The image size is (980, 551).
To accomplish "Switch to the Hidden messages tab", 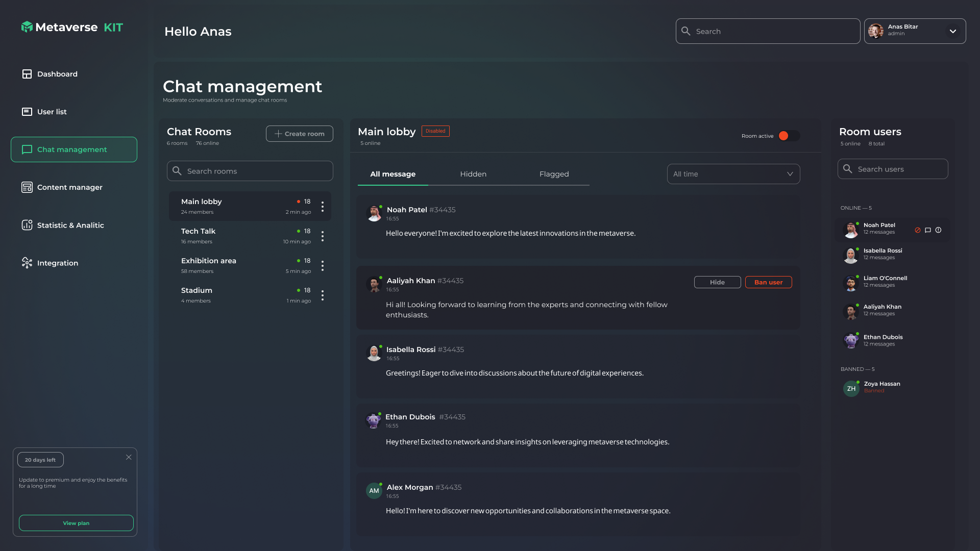I will pyautogui.click(x=473, y=174).
